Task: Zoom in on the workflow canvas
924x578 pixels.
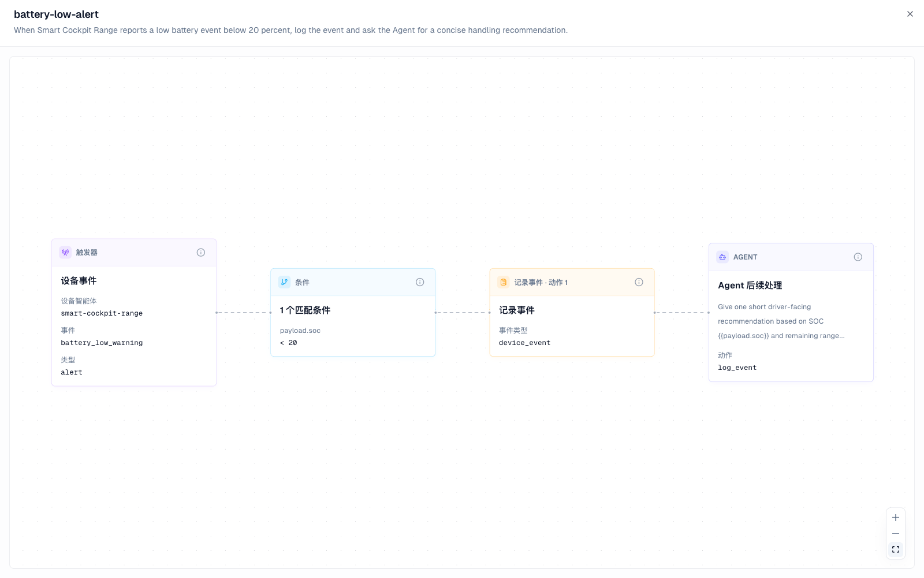Action: tap(896, 517)
